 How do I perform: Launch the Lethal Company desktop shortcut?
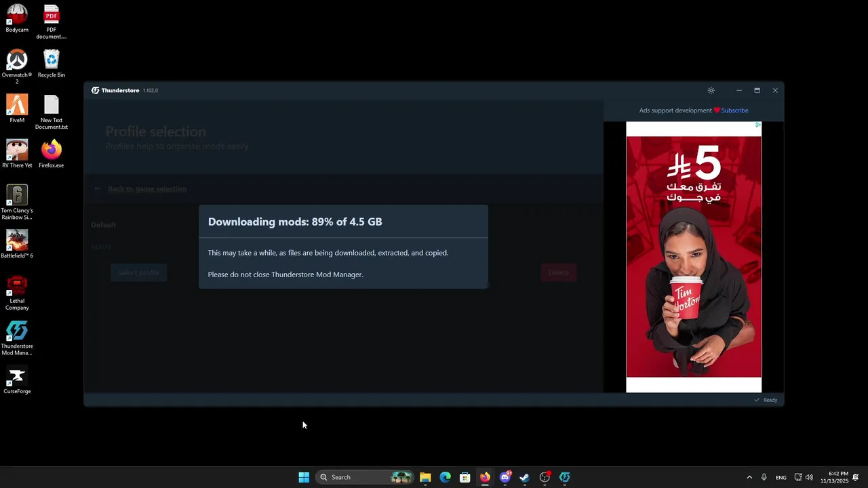pyautogui.click(x=17, y=293)
